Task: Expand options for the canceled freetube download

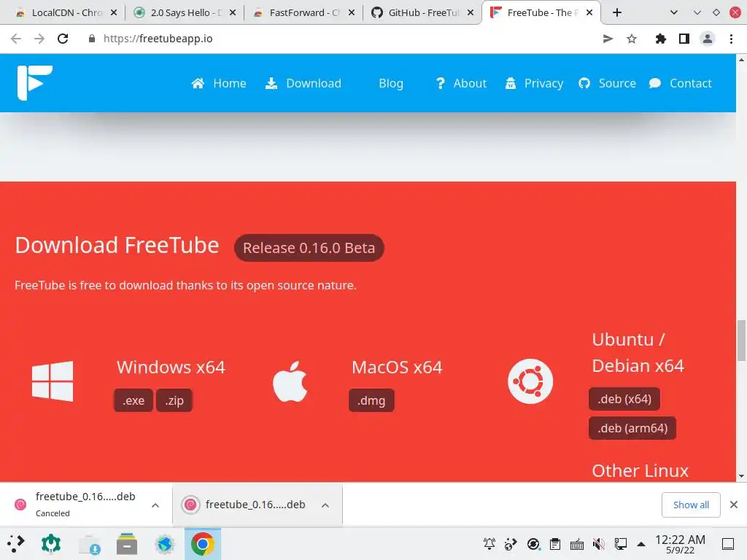Action: pos(155,505)
